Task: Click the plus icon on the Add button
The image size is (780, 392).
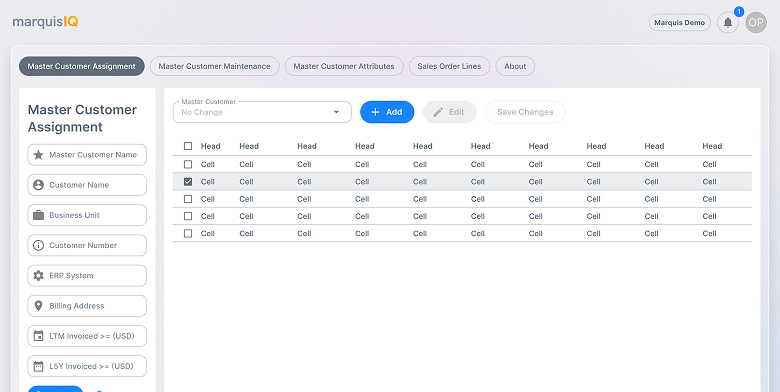Action: point(376,112)
